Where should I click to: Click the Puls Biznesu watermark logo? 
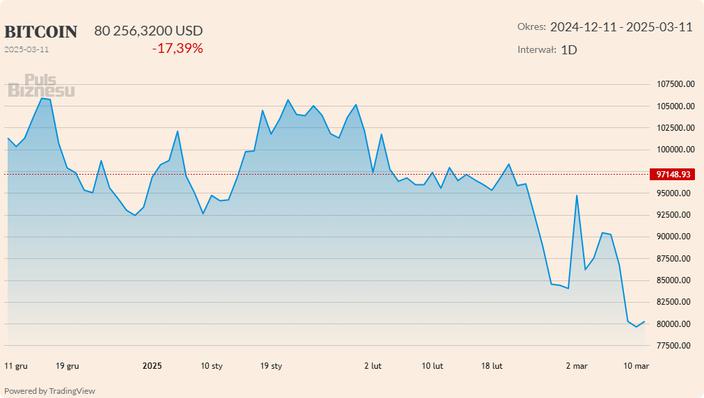pyautogui.click(x=41, y=86)
